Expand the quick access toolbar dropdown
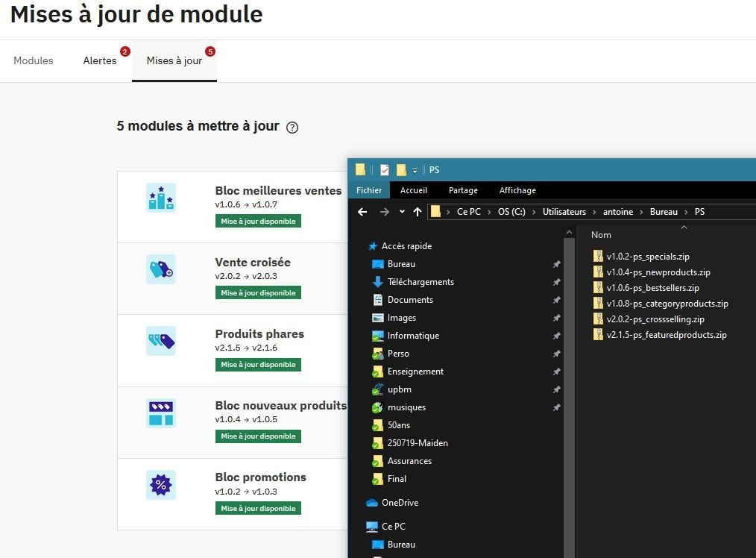 (x=415, y=170)
